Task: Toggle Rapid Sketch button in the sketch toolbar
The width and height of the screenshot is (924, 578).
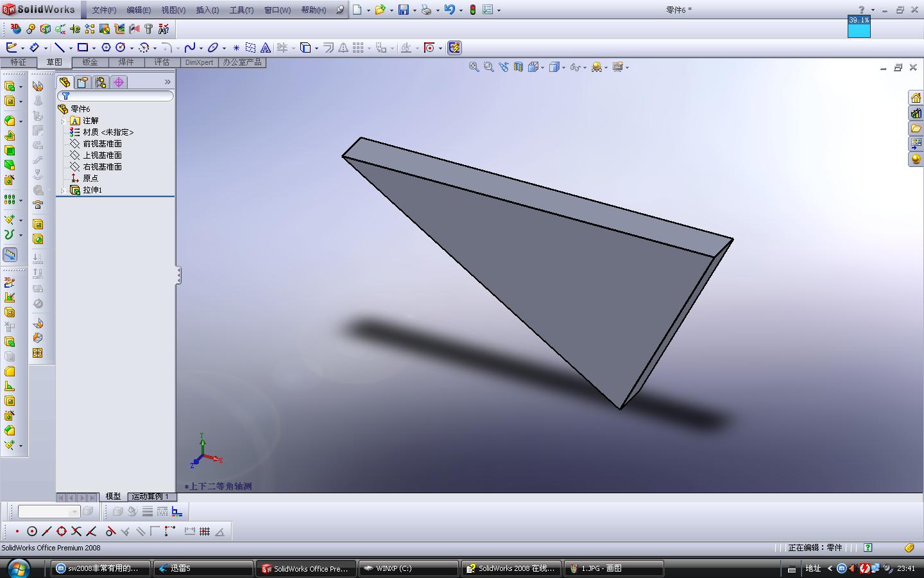Action: click(454, 48)
